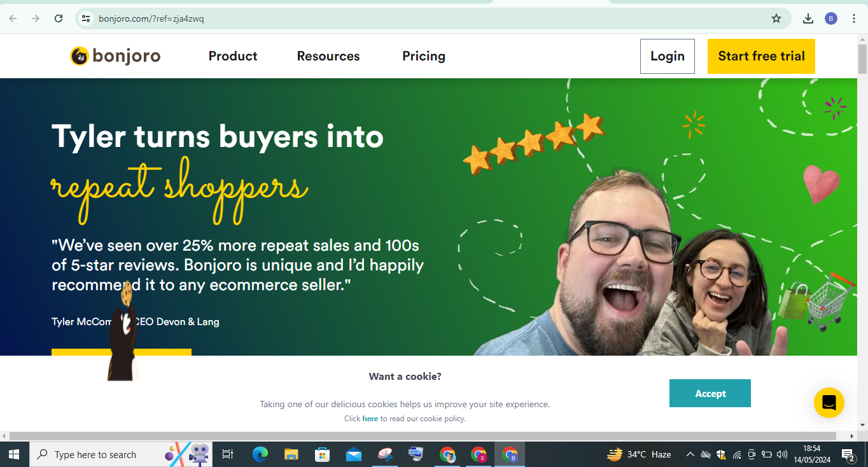Click Start free trial button
The width and height of the screenshot is (868, 467).
click(x=761, y=56)
